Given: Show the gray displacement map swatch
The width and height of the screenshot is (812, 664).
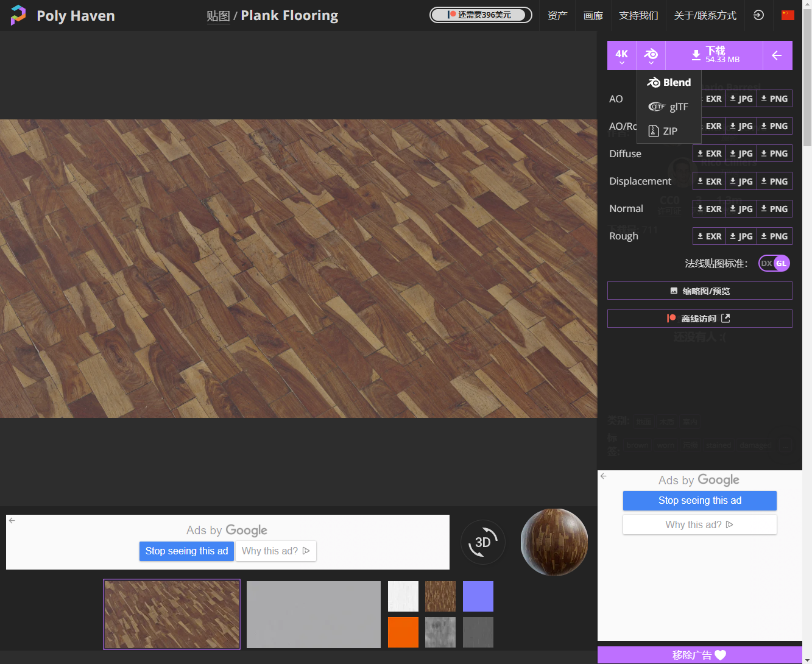Looking at the screenshot, I should 440,632.
